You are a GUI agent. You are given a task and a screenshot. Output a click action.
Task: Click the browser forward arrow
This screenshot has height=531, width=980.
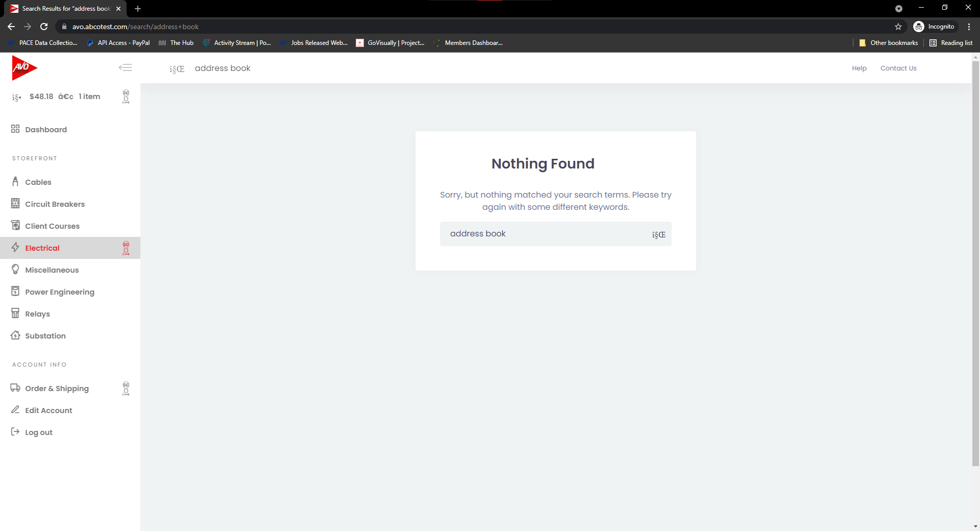click(x=28, y=27)
